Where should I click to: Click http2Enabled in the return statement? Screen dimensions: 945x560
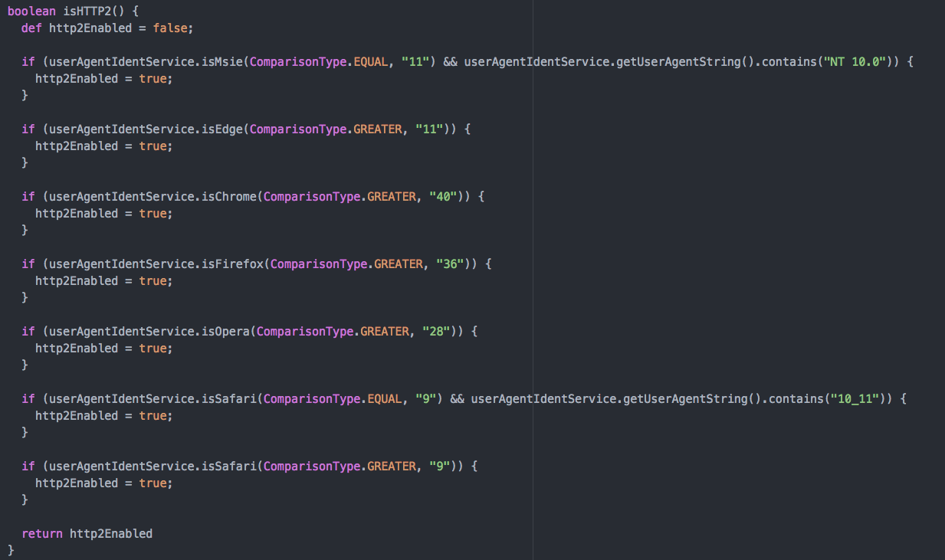click(111, 534)
